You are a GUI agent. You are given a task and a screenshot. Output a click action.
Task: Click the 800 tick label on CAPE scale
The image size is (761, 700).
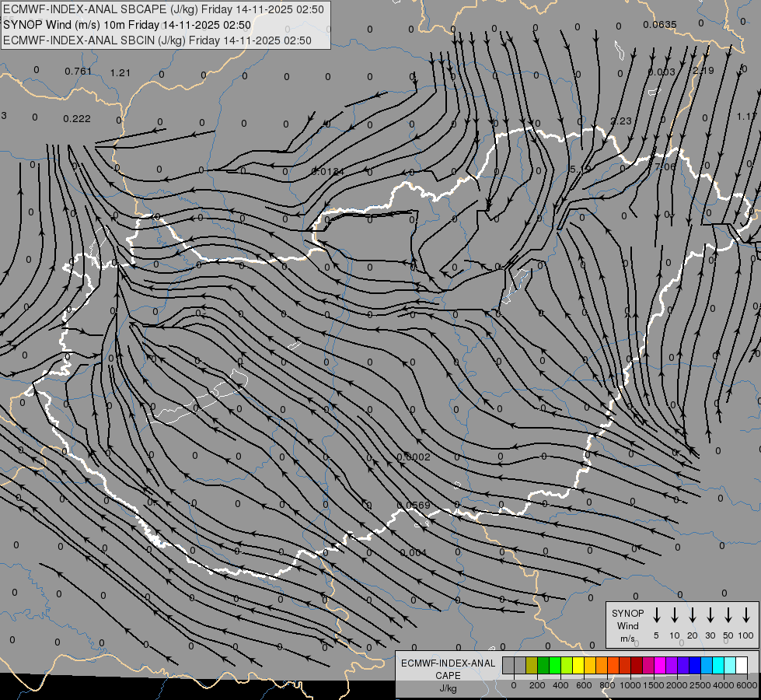pos(607,685)
